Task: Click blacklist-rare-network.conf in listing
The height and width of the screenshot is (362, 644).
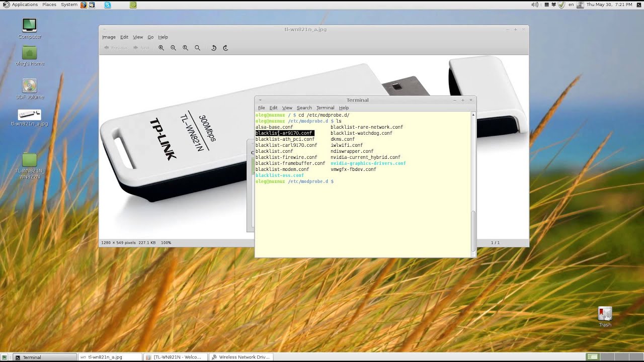Action: tap(367, 127)
